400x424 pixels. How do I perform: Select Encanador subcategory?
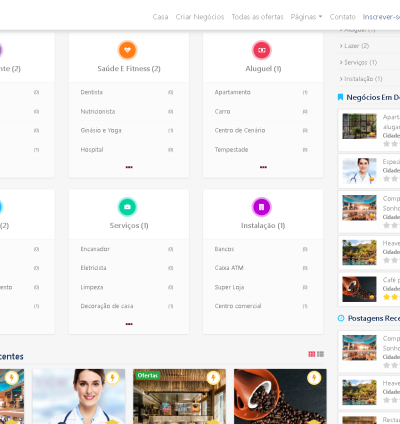tap(95, 249)
